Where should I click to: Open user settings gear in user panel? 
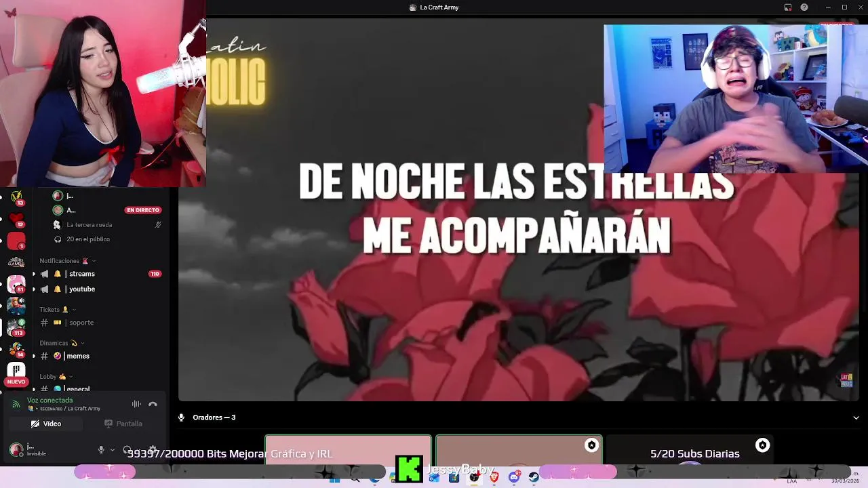pyautogui.click(x=153, y=449)
